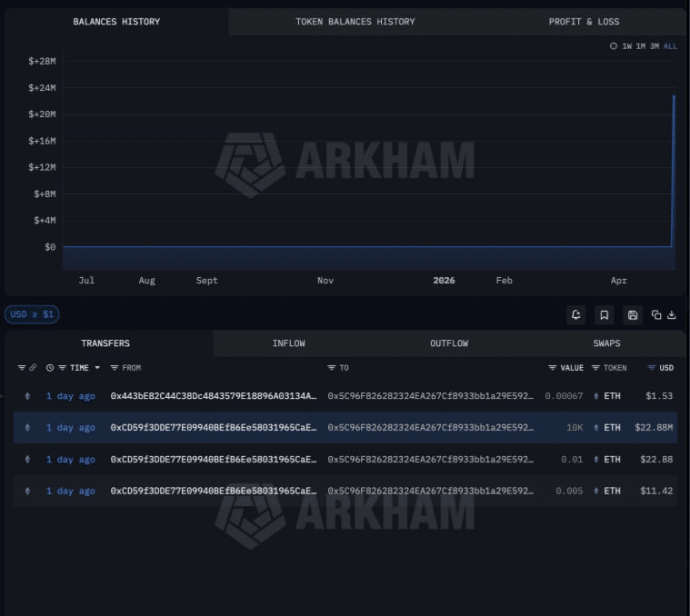Screen dimensions: 690x616
Task: Click the bookmark icon
Action: point(605,315)
